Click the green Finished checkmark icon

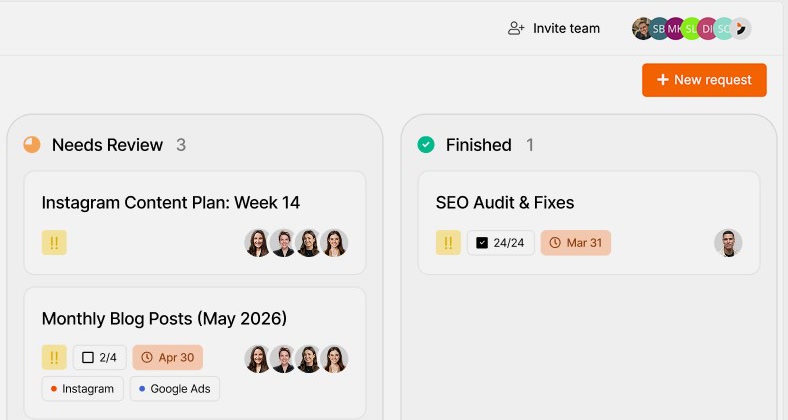tap(426, 145)
